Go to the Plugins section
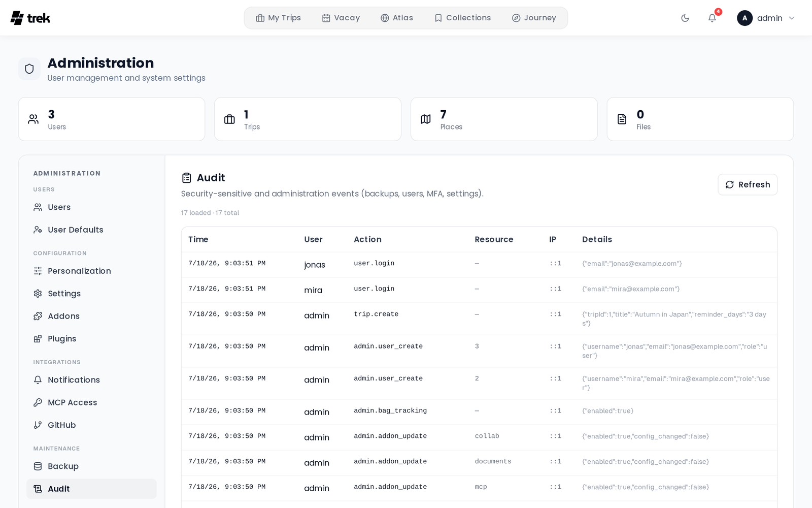Viewport: 812px width, 508px height. point(91,339)
